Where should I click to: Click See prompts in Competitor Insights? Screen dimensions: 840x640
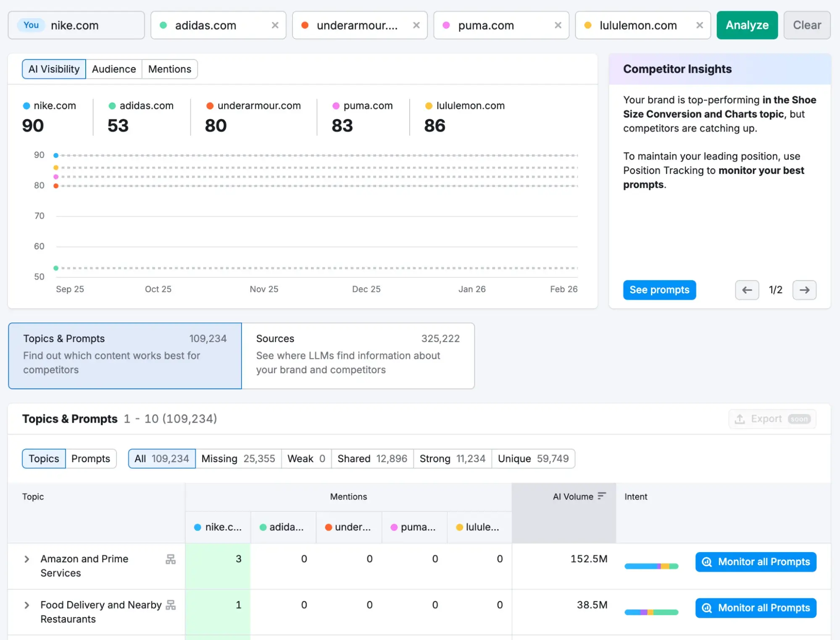tap(659, 290)
